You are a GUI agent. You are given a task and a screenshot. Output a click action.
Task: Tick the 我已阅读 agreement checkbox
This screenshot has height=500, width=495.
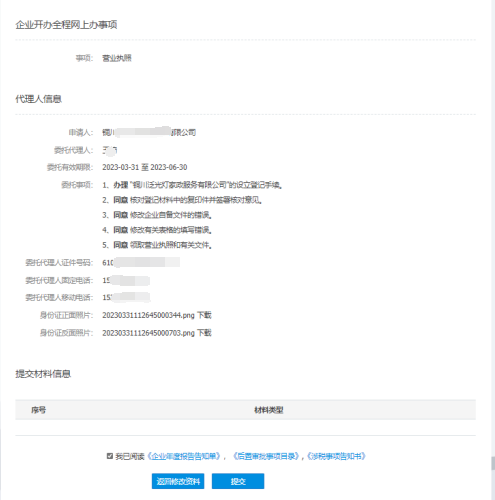coord(110,456)
